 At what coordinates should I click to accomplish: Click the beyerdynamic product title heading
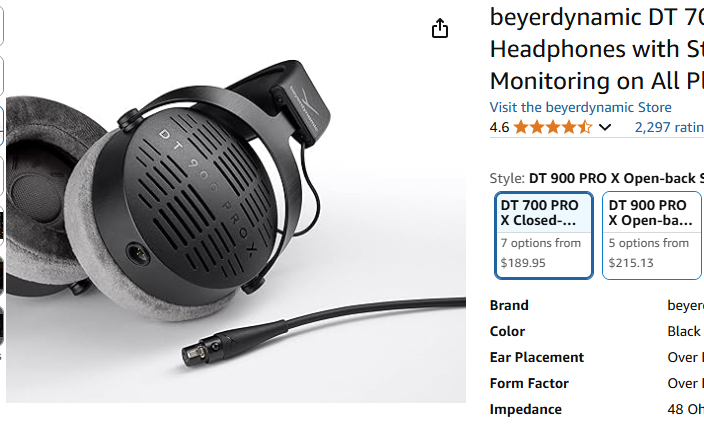click(x=597, y=49)
